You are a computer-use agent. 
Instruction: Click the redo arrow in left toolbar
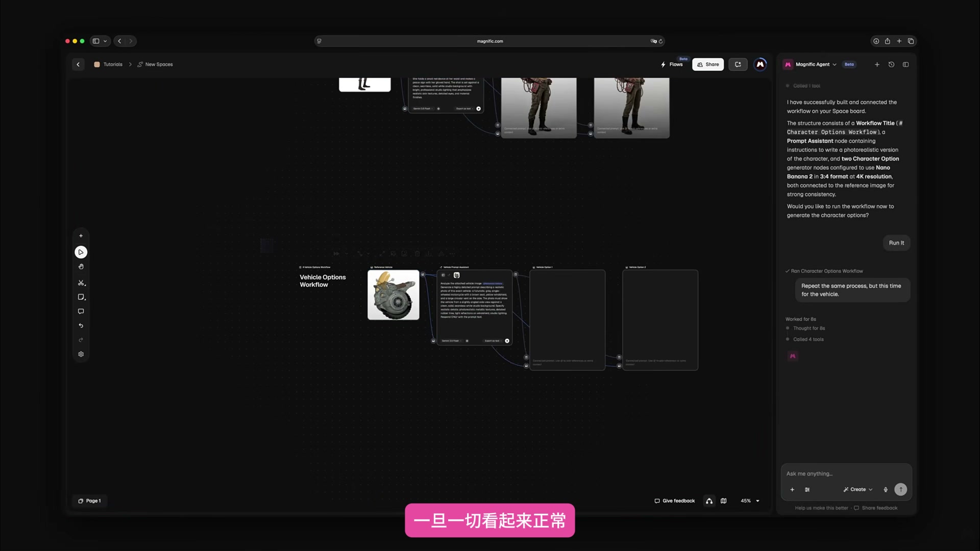[81, 340]
